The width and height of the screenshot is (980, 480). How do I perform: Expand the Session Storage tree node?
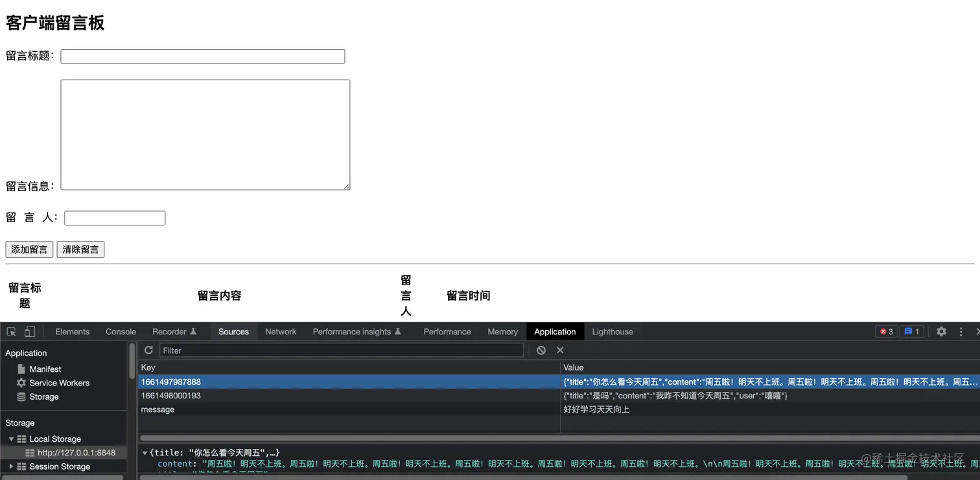coord(11,466)
